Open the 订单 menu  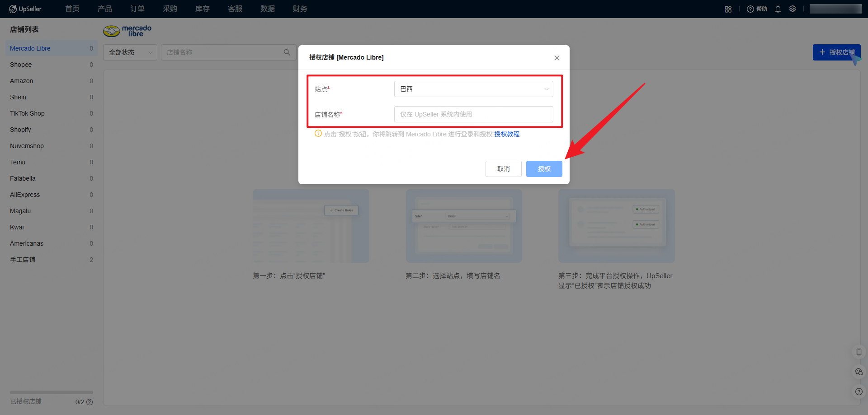tap(137, 9)
